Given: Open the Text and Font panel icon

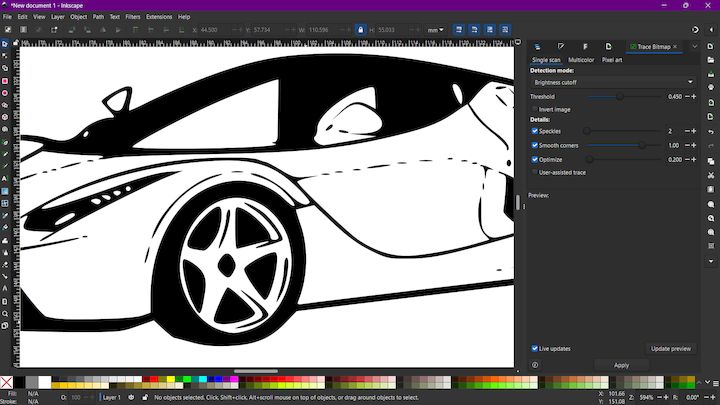Looking at the screenshot, I should [585, 47].
